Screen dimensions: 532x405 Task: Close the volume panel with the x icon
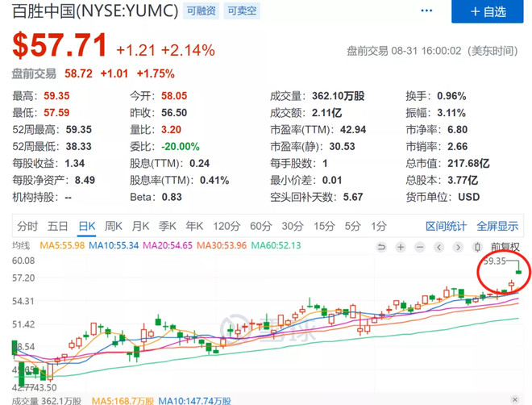point(515,399)
